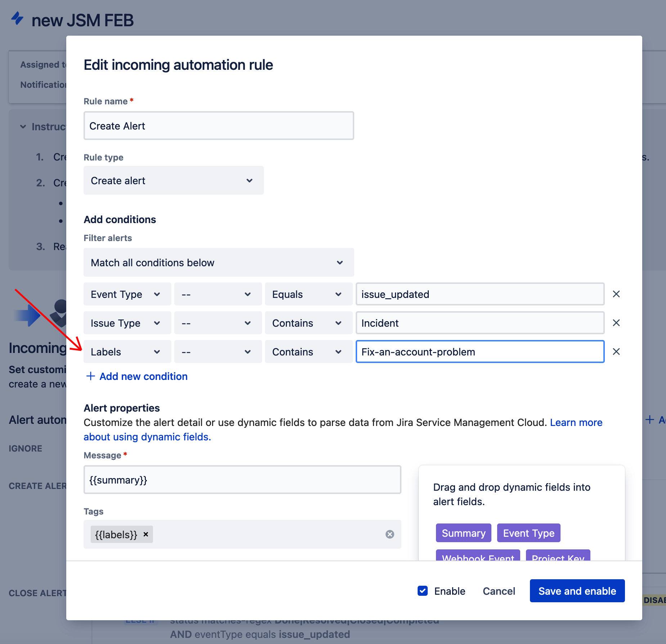Open Learn more about dynamic fields link

[x=576, y=422]
